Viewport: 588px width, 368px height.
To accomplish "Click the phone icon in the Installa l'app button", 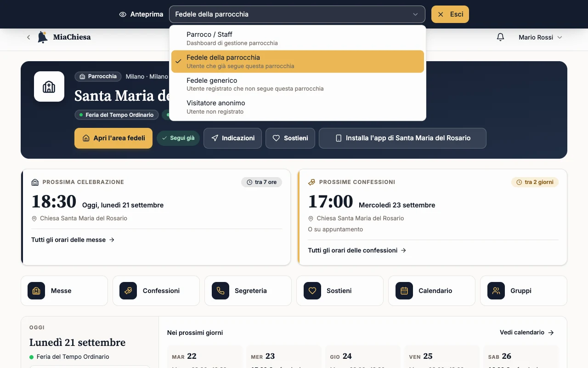I will click(x=339, y=138).
